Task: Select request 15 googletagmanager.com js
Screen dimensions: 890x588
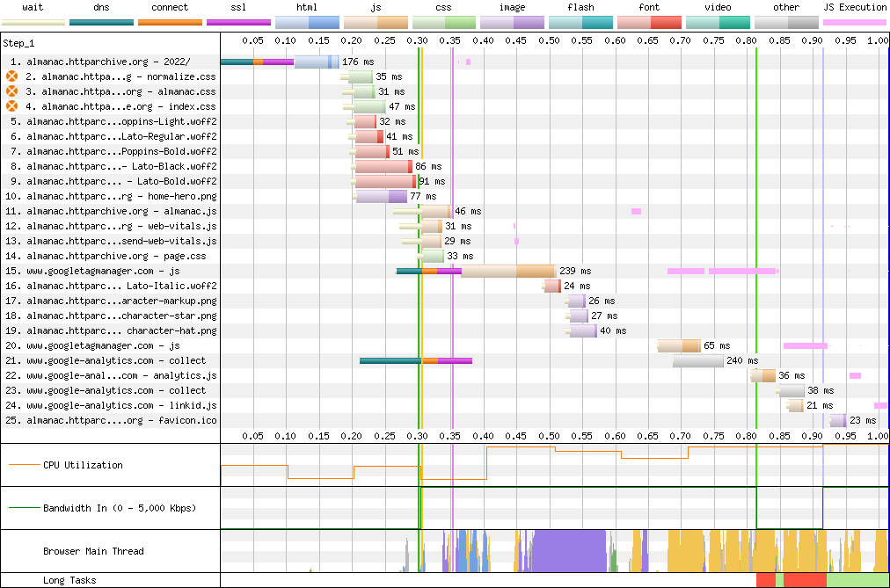Action: pyautogui.click(x=102, y=272)
